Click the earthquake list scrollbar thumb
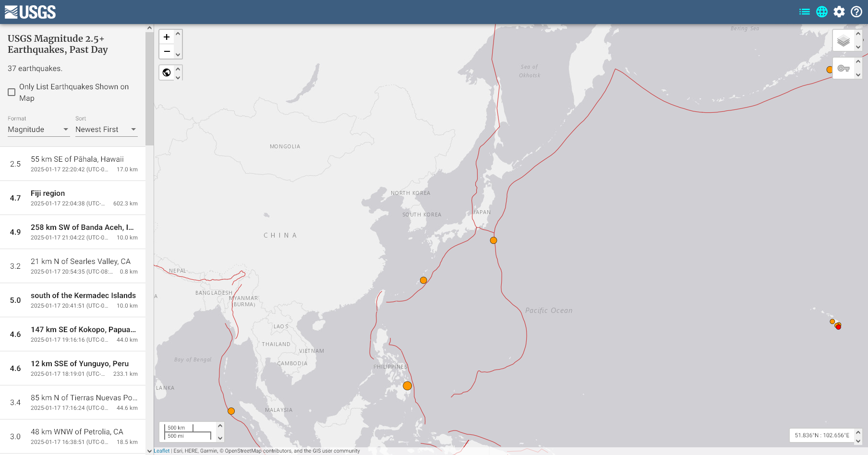Screen dimensions: 868x455 (149, 89)
